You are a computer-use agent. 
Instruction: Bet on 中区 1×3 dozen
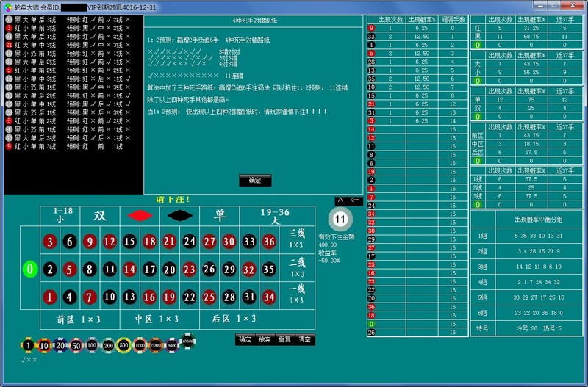[x=157, y=319]
